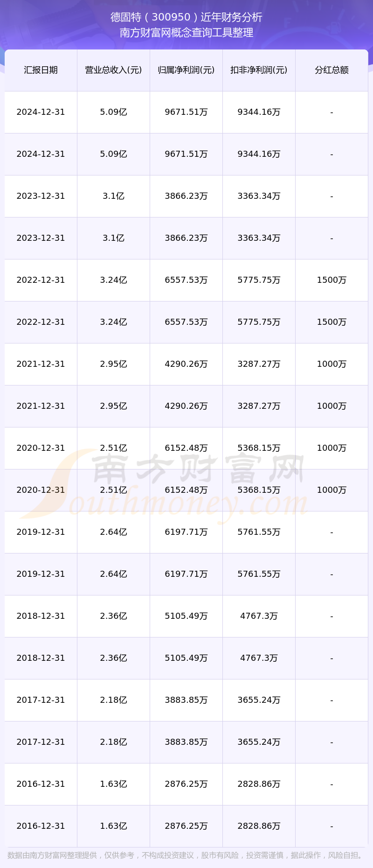373x868 pixels.
Task: Select the first 6197.71万 net profit cell
Action: tap(186, 532)
